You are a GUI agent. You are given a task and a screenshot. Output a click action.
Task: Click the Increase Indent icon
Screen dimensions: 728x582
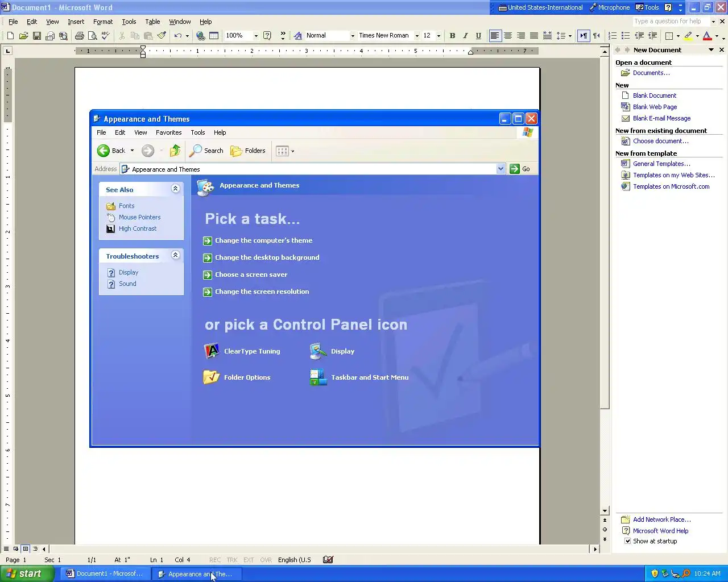coord(652,36)
